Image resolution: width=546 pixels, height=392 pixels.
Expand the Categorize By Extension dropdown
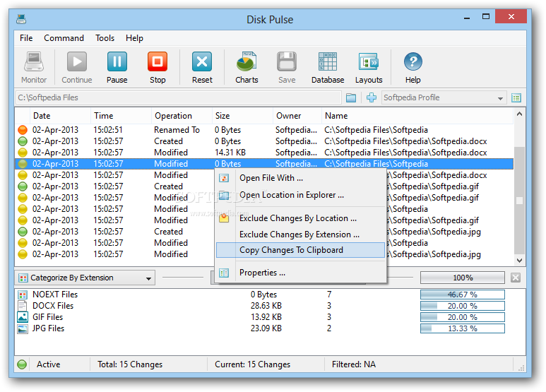coord(149,278)
